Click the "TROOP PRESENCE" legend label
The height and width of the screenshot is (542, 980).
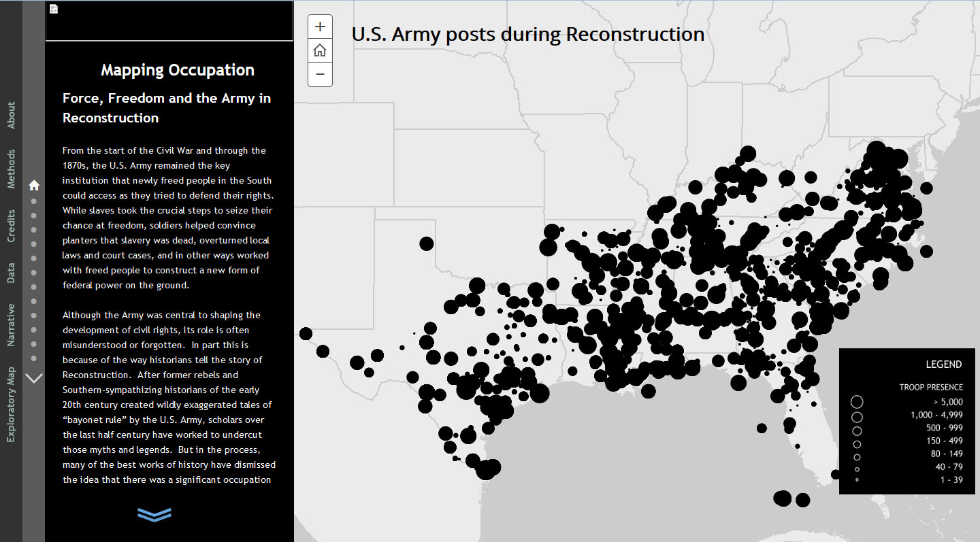(931, 387)
